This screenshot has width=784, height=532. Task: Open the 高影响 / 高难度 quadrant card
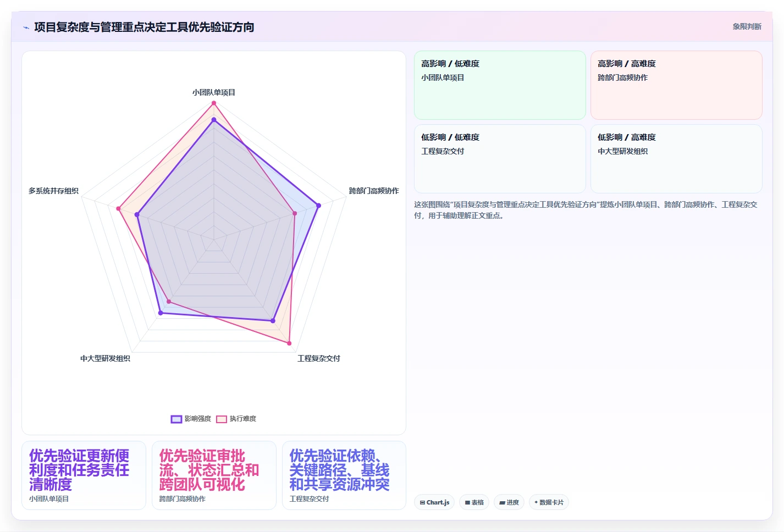click(676, 85)
